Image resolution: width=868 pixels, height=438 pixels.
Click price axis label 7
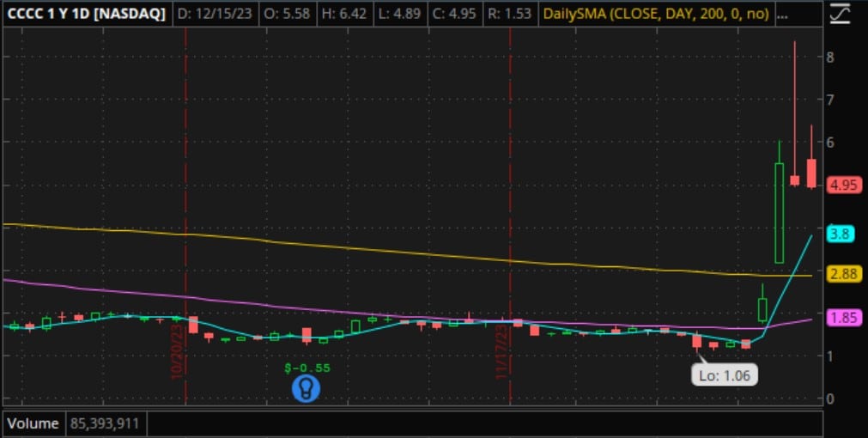(x=830, y=100)
